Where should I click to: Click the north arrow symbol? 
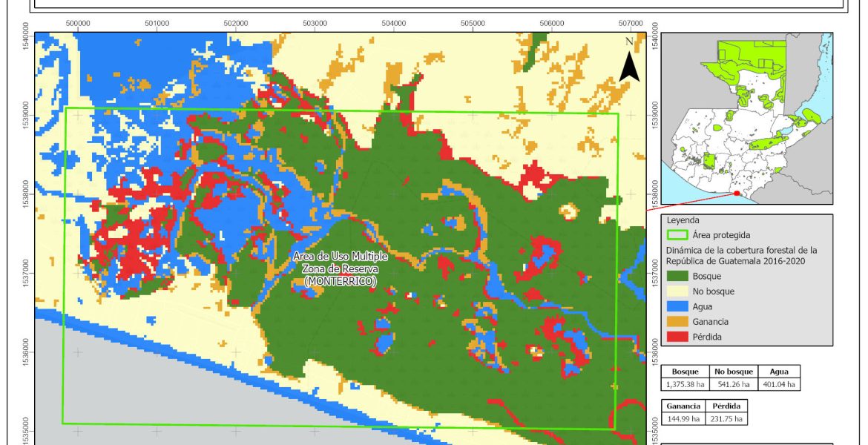(629, 60)
